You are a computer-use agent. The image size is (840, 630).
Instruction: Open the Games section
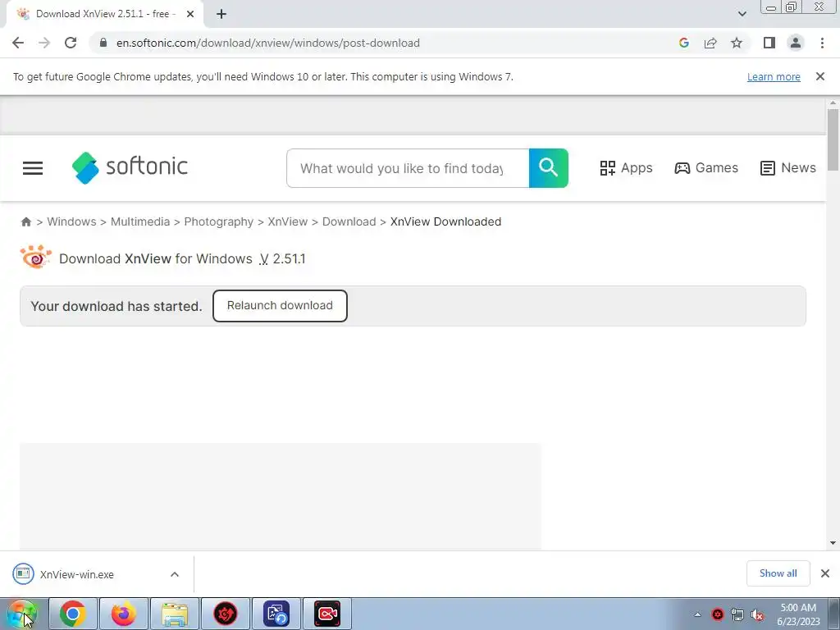(706, 168)
